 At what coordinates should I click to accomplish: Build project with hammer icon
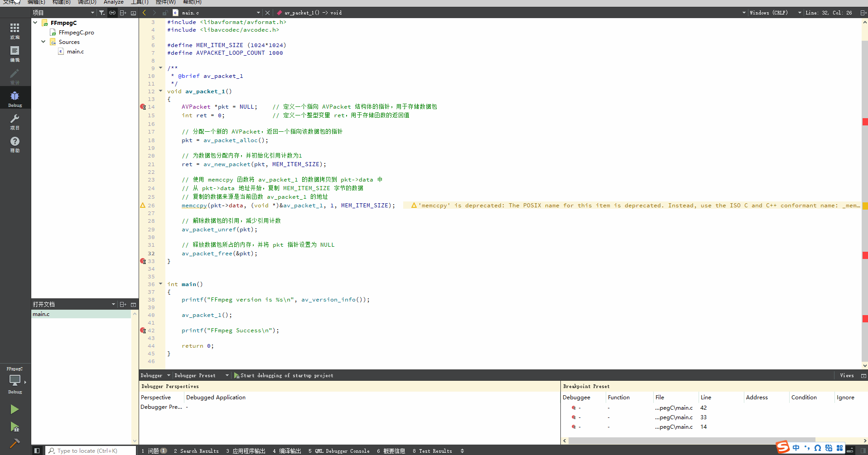pos(14,443)
